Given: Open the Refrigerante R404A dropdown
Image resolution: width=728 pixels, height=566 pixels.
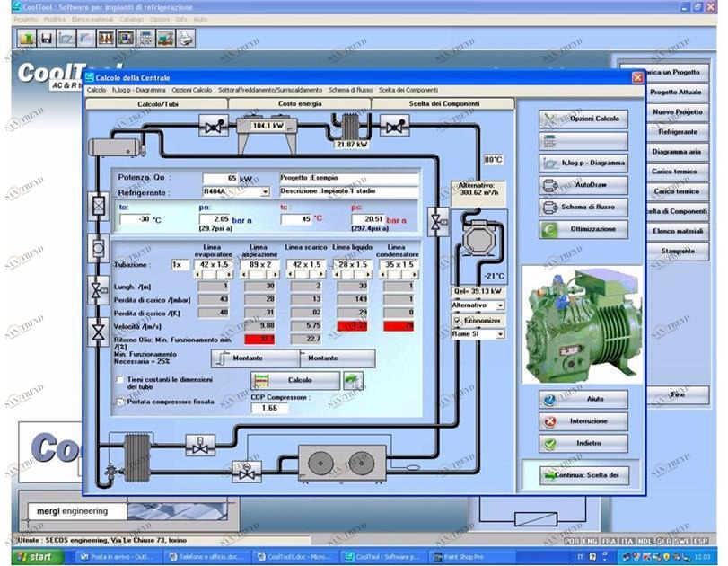Looking at the screenshot, I should 265,192.
